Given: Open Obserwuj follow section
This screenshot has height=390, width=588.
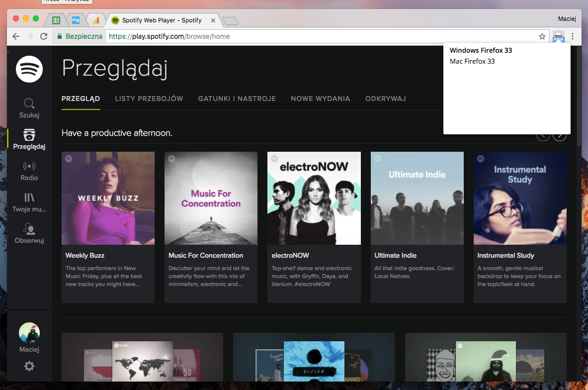Looking at the screenshot, I should point(29,233).
